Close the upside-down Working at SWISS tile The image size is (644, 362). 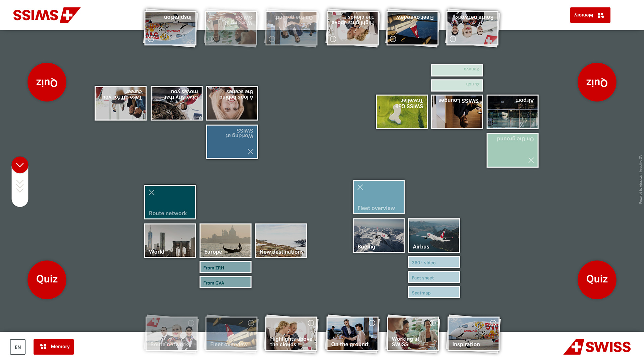pyautogui.click(x=251, y=152)
